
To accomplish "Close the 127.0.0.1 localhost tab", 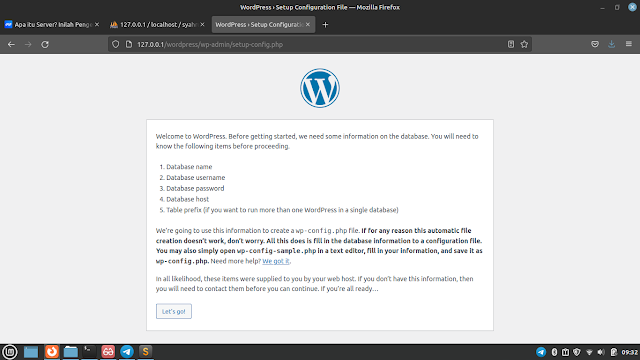I will pyautogui.click(x=202, y=24).
